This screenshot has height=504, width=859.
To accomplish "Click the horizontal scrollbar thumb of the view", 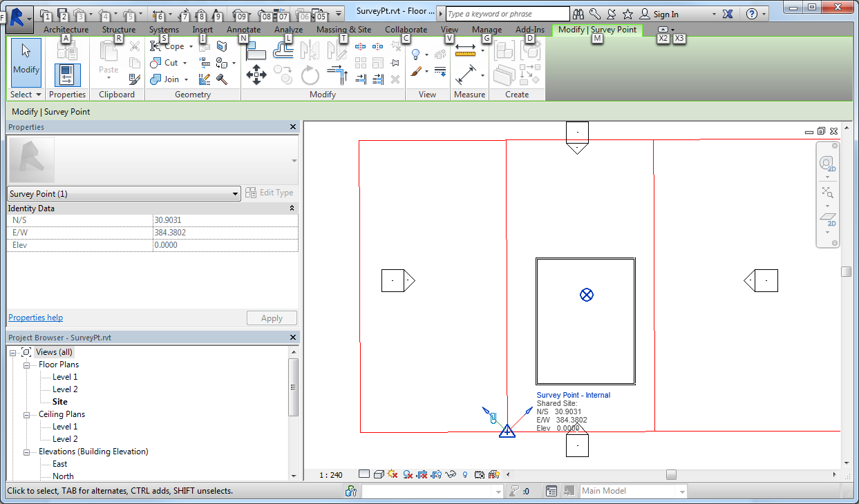I will (x=671, y=474).
